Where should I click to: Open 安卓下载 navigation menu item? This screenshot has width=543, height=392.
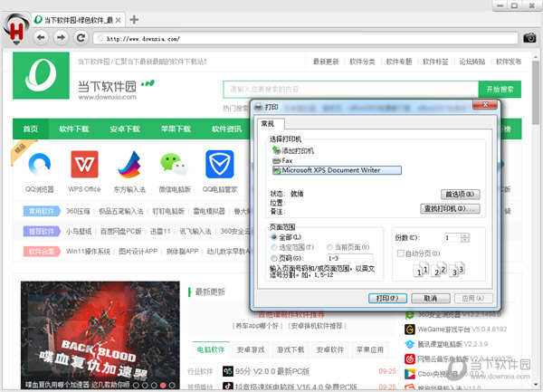point(125,129)
